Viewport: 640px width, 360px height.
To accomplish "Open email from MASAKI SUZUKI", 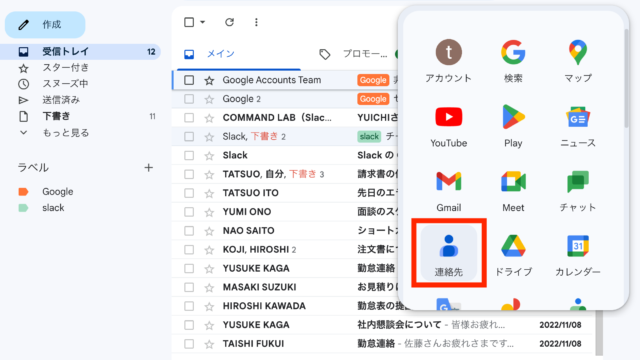I will pos(259,287).
